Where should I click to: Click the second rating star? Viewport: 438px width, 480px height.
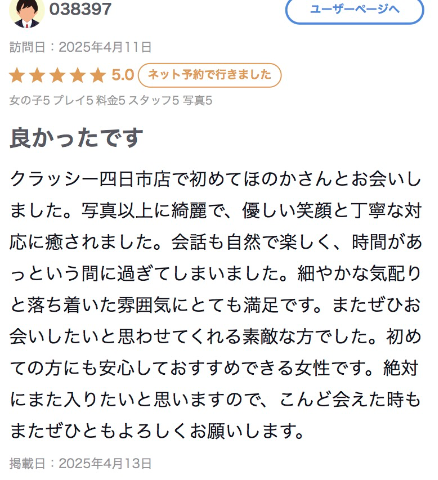click(x=37, y=75)
